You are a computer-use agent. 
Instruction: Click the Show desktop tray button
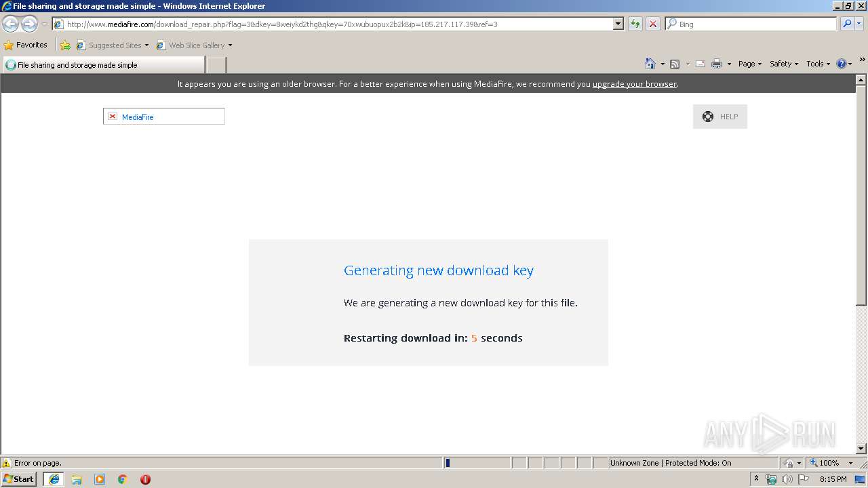click(x=860, y=479)
